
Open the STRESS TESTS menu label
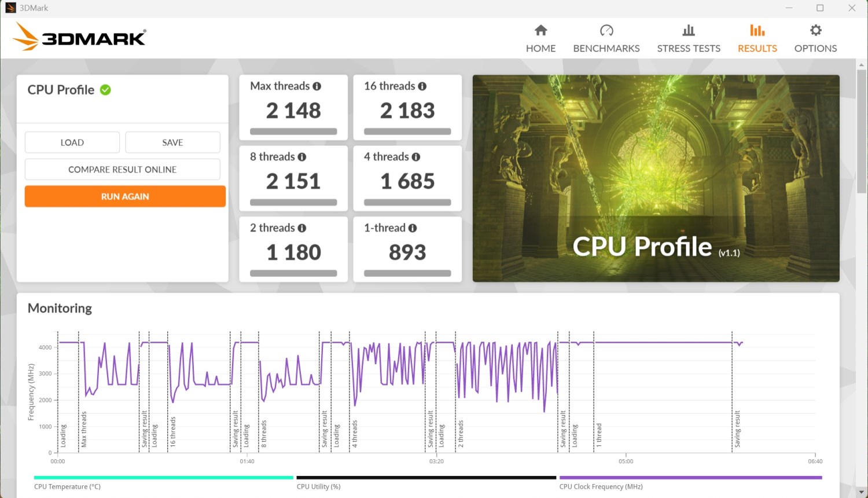point(689,49)
